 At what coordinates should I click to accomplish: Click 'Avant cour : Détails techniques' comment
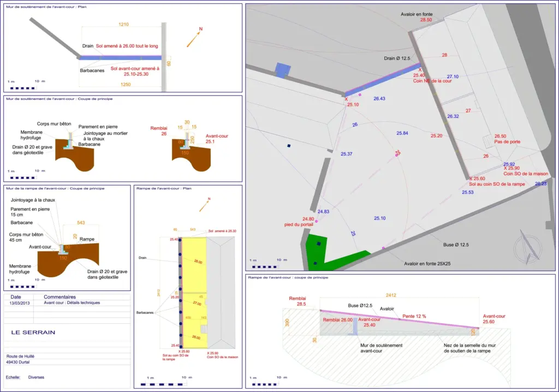pos(72,302)
